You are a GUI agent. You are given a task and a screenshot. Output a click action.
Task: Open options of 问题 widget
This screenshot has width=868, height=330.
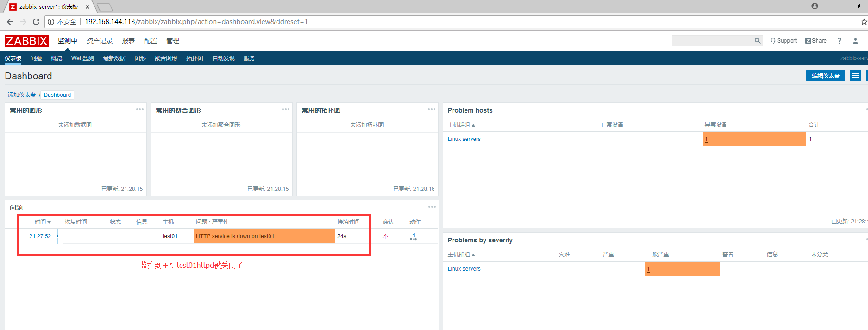432,207
